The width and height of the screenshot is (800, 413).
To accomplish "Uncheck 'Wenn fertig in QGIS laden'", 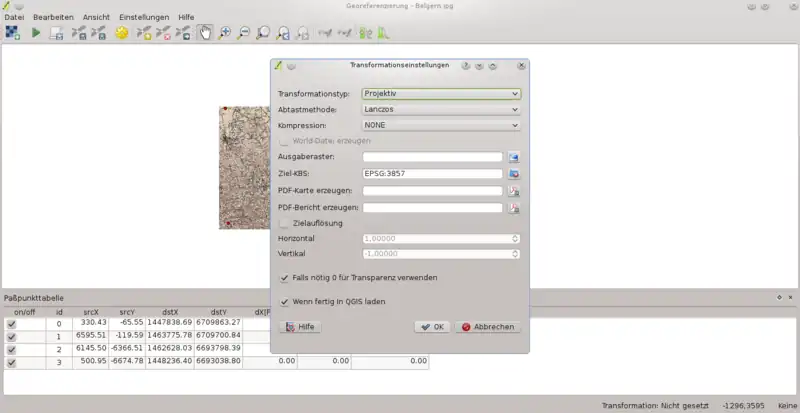I will 286,301.
